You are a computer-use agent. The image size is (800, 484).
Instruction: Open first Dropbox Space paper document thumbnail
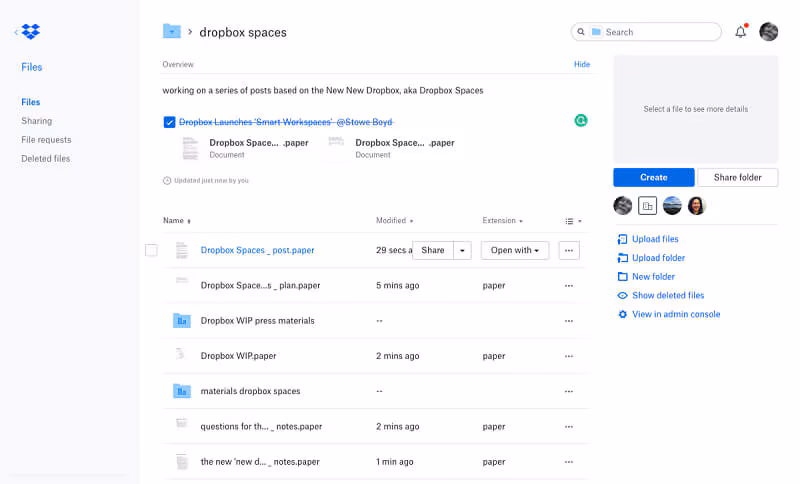tap(190, 148)
